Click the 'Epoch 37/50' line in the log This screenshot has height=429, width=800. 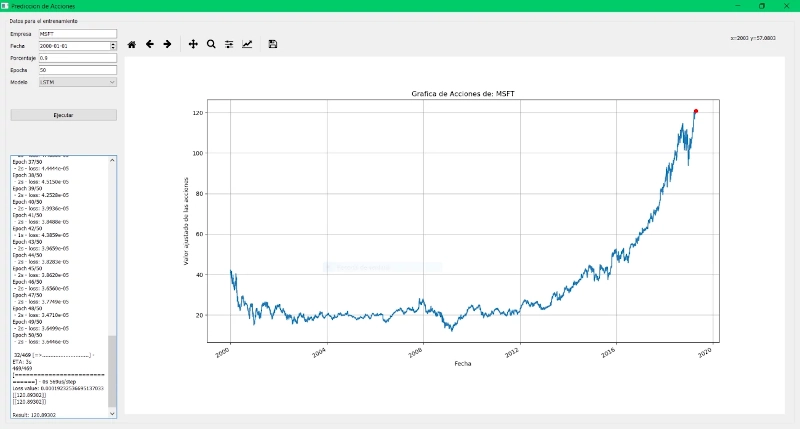tap(27, 162)
